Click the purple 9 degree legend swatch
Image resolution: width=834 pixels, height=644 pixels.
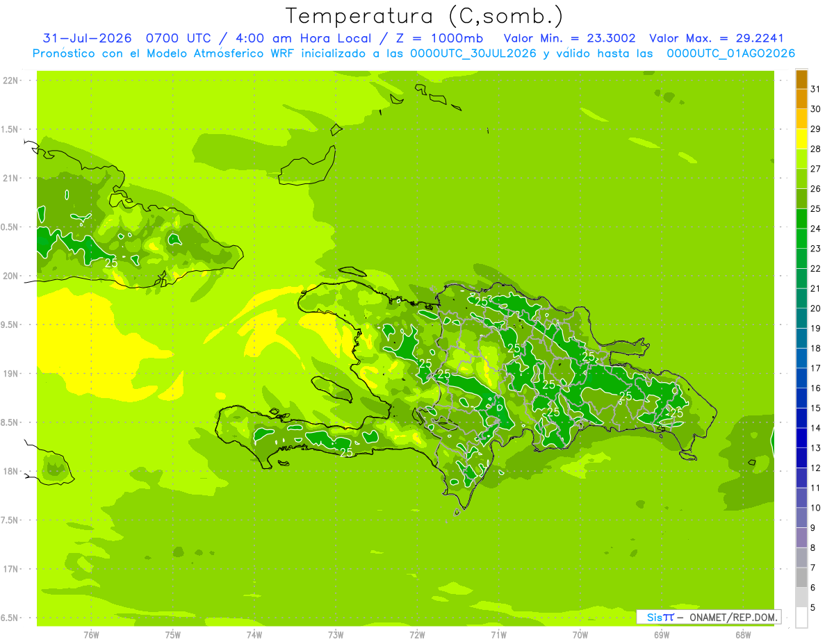[x=801, y=538]
